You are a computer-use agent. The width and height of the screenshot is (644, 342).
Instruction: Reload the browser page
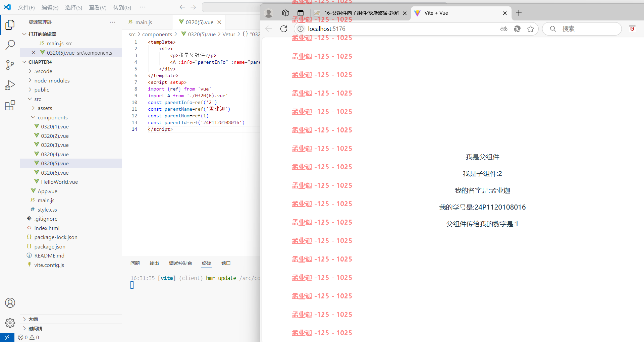tap(284, 29)
